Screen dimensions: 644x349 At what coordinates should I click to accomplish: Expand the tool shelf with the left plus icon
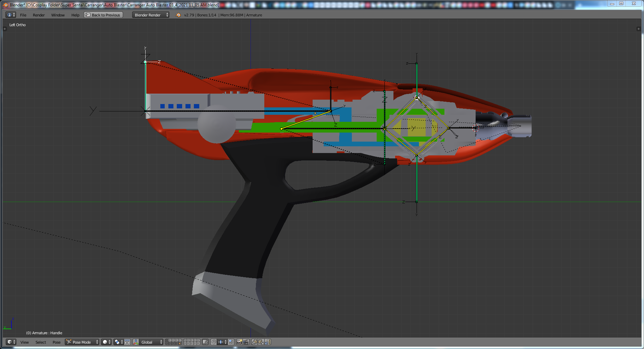5,29
